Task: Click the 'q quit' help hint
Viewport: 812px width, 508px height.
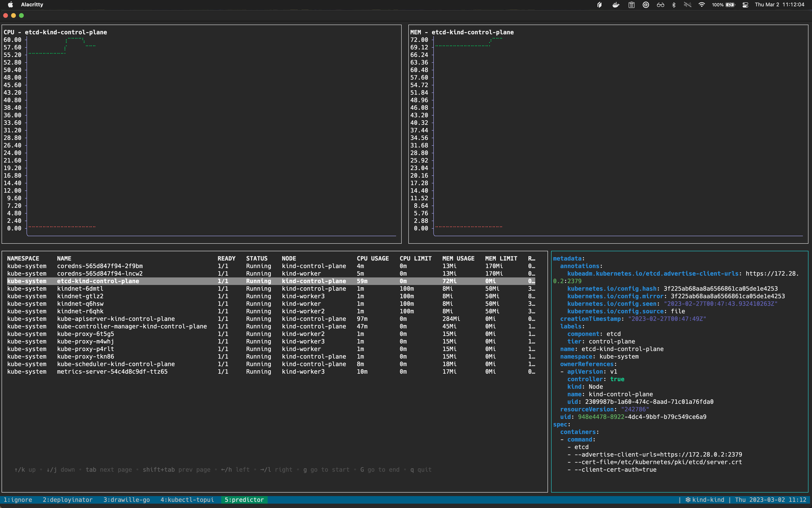Action: pyautogui.click(x=421, y=470)
